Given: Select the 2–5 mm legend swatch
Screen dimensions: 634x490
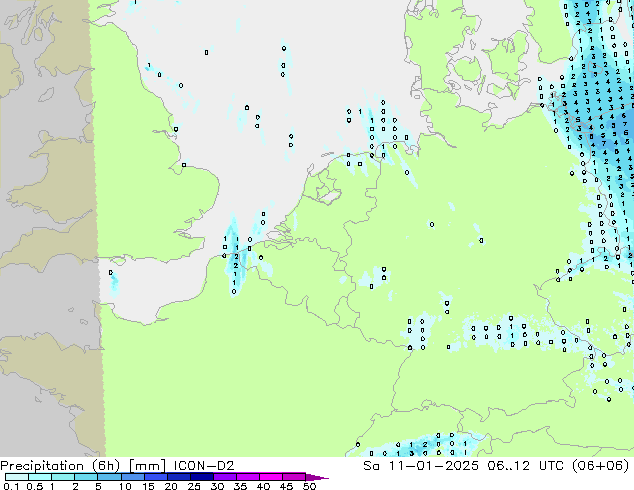Looking at the screenshot, I should click(86, 477).
